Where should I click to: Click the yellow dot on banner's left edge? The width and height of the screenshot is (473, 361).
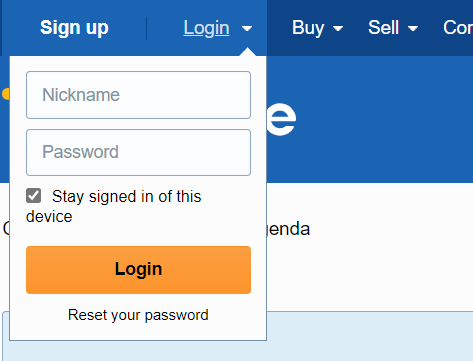click(6, 94)
